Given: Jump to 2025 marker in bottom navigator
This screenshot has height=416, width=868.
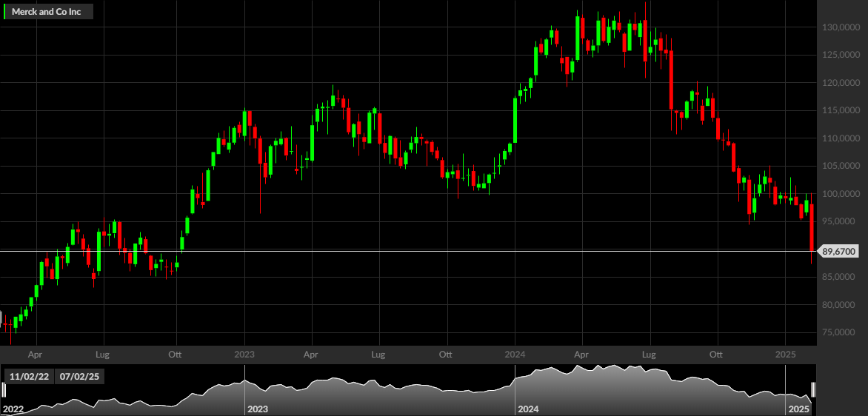Looking at the screenshot, I should pos(799,409).
